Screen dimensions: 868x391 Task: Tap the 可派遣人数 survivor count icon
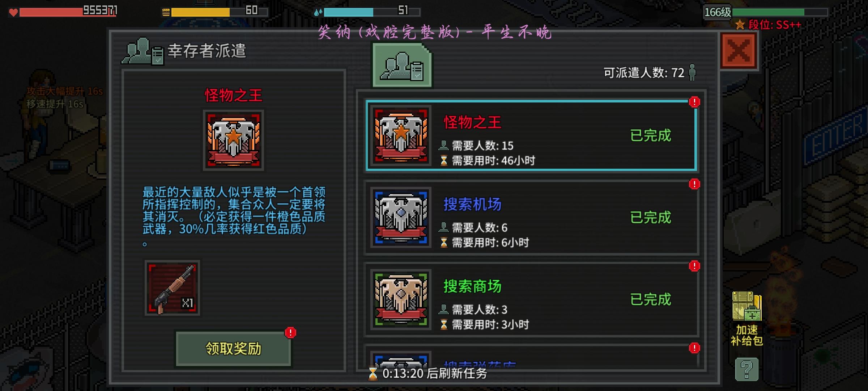pos(692,72)
